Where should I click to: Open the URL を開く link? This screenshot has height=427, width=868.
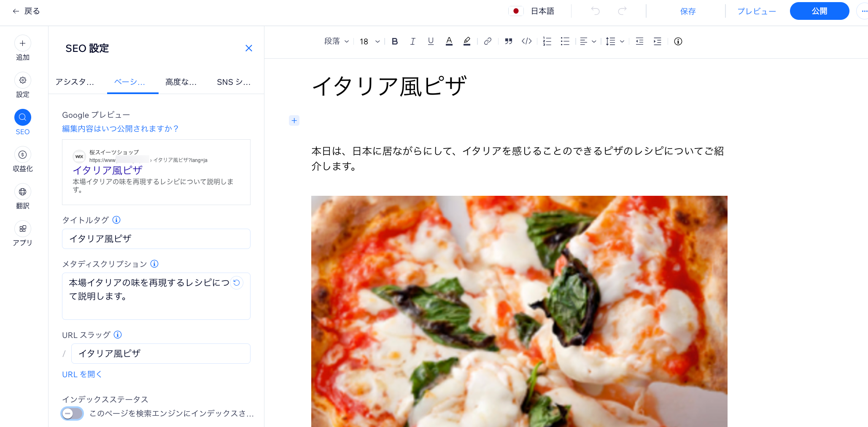click(81, 374)
